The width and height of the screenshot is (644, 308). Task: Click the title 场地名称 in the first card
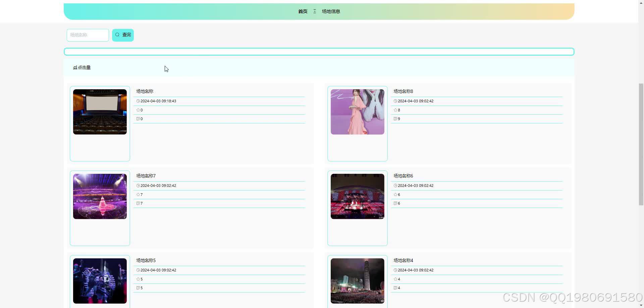point(145,91)
